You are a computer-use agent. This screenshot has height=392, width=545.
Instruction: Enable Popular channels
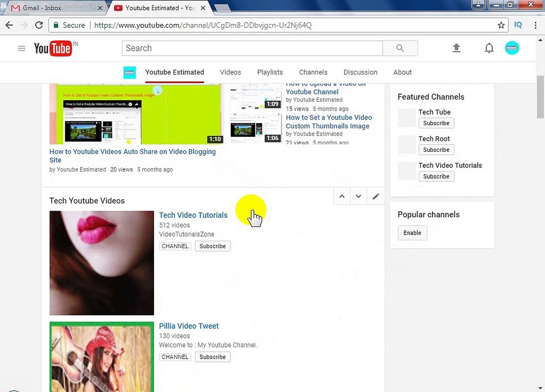[x=412, y=233]
